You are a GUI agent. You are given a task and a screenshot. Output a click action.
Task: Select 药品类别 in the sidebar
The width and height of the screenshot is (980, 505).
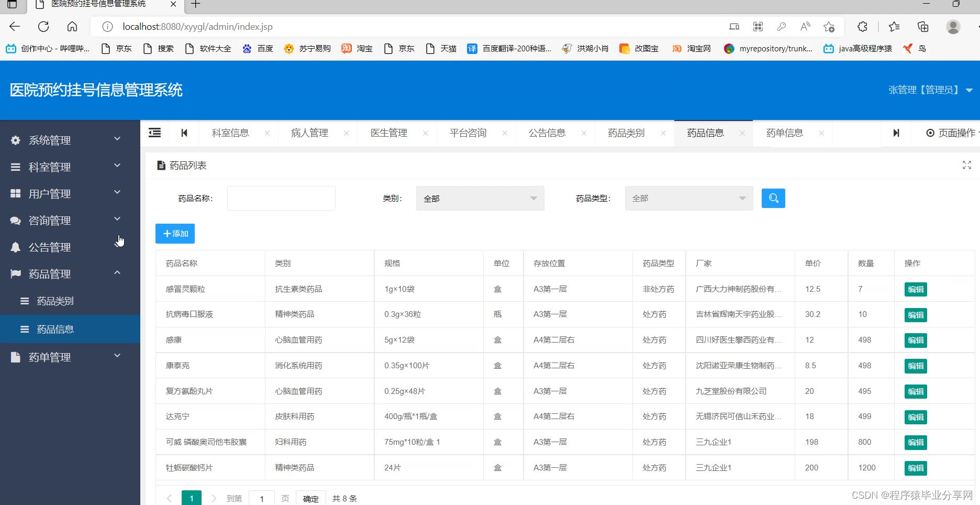click(70, 301)
